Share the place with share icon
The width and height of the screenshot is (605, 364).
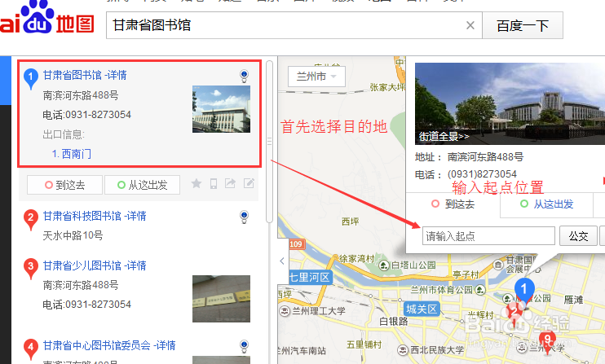tap(231, 183)
